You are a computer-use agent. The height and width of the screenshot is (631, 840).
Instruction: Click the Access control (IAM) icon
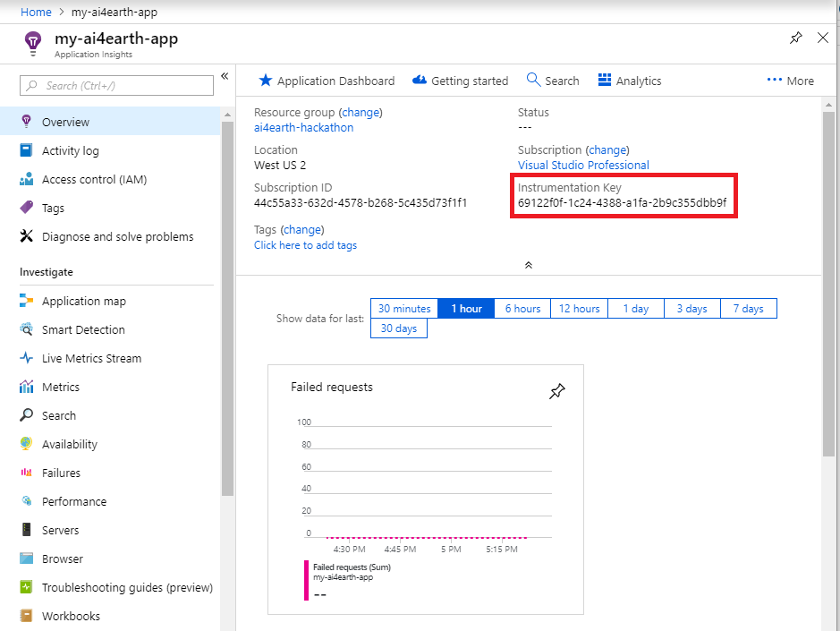(x=26, y=179)
